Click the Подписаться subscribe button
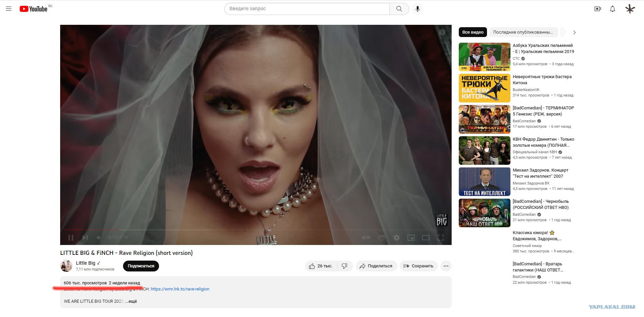Image resolution: width=644 pixels, height=317 pixels. click(141, 266)
